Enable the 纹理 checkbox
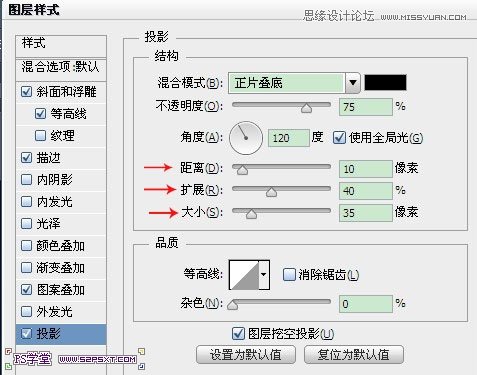This screenshot has width=477, height=375. 40,136
